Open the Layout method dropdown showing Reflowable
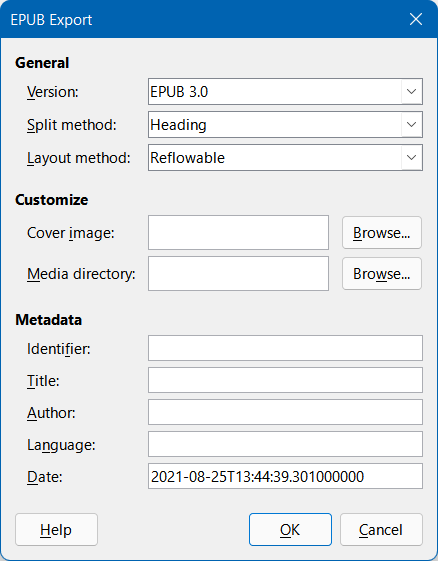This screenshot has height=561, width=438. (285, 157)
